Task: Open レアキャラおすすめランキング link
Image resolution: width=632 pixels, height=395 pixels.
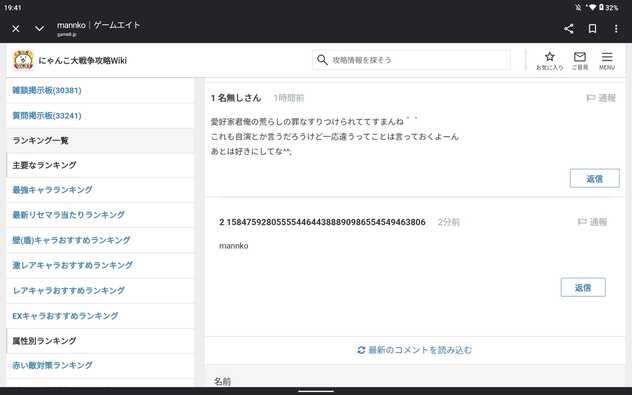Action: 69,290
